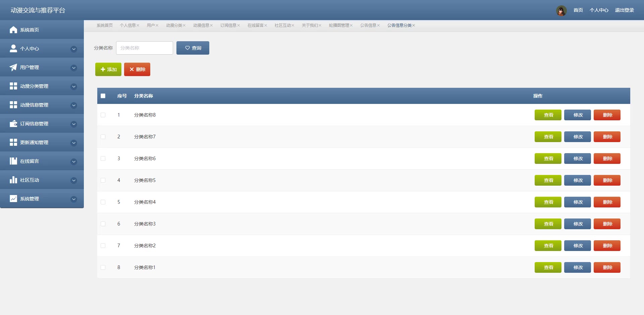Click the paper plane icon for 用户管理
This screenshot has height=315, width=644.
[x=13, y=67]
